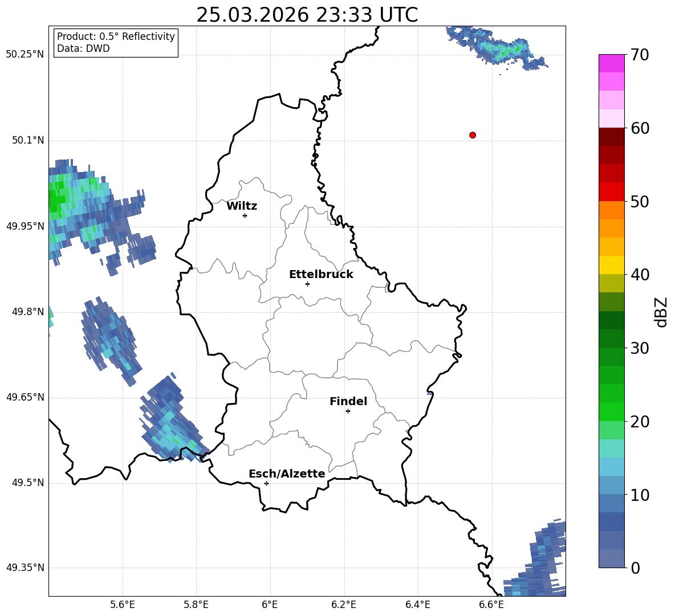The height and width of the screenshot is (616, 675).
Task: Click the 6.6°E longitude label
Action: click(491, 605)
